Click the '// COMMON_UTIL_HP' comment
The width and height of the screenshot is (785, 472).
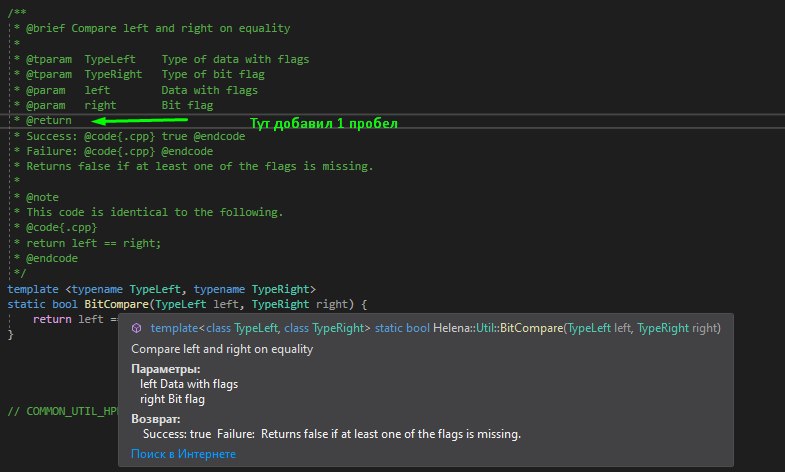(63, 411)
